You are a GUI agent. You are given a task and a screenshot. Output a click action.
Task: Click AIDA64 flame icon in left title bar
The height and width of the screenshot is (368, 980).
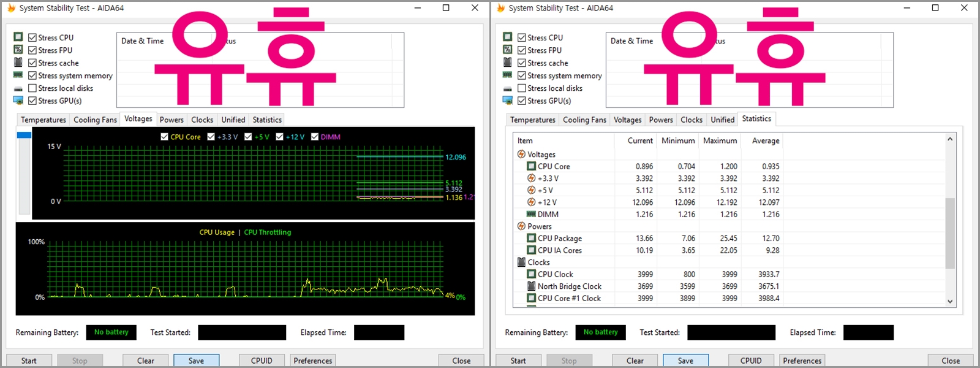(11, 8)
